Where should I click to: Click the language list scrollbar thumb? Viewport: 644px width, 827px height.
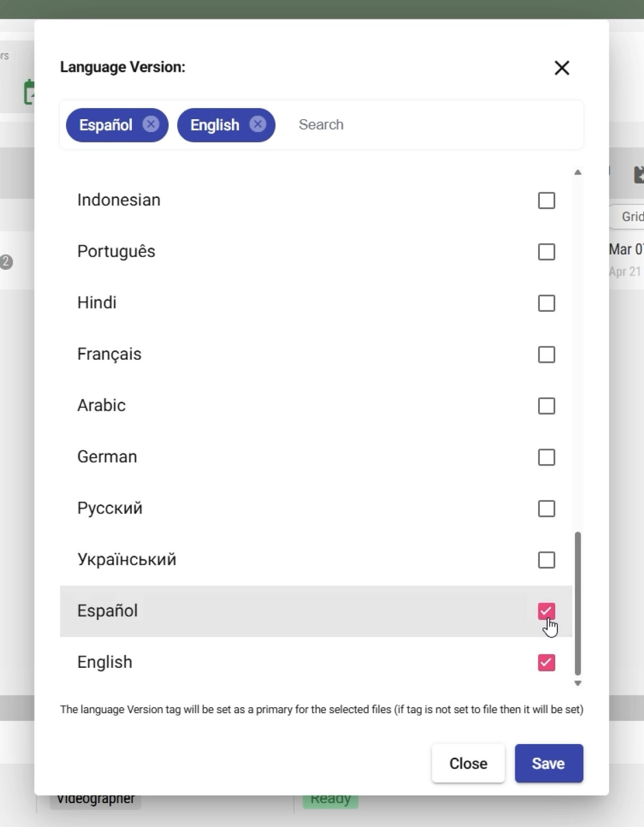click(x=578, y=603)
